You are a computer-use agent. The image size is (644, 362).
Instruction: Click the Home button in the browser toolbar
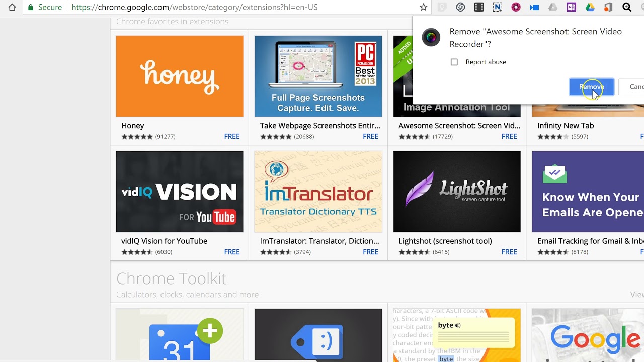tap(12, 7)
